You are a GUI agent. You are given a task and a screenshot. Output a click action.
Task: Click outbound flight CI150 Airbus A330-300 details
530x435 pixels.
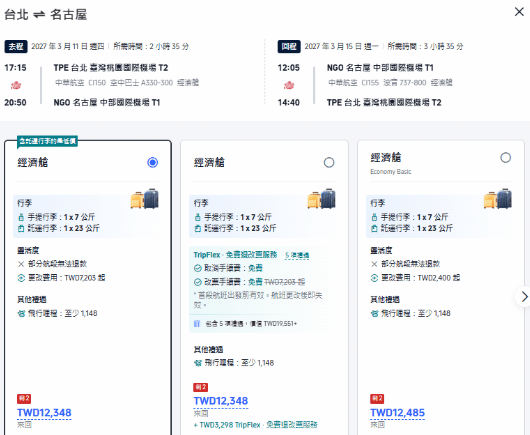point(127,83)
